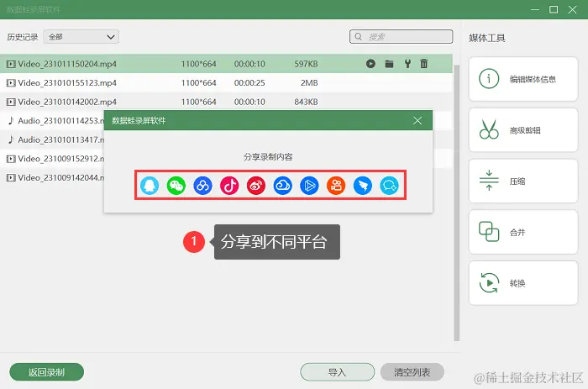Viewport: 588px width, 389px height.
Task: Click the scissors 高级剪辑 icon
Action: tap(489, 129)
